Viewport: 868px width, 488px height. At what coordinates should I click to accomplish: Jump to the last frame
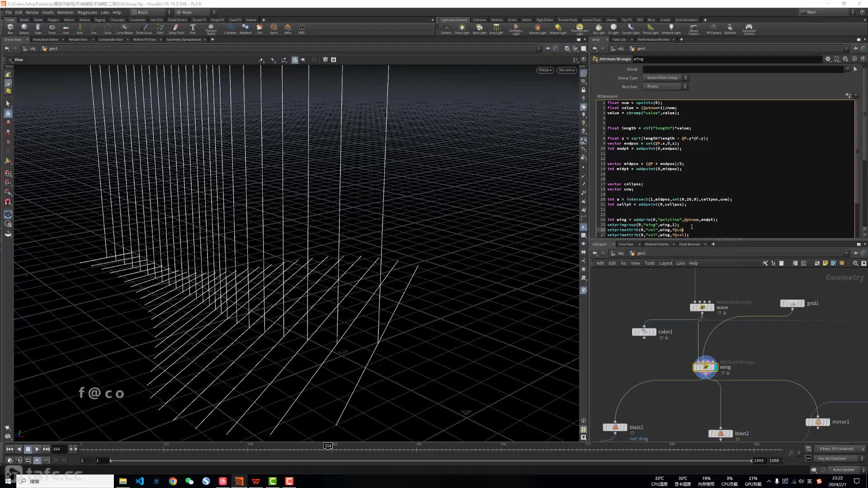tap(46, 449)
